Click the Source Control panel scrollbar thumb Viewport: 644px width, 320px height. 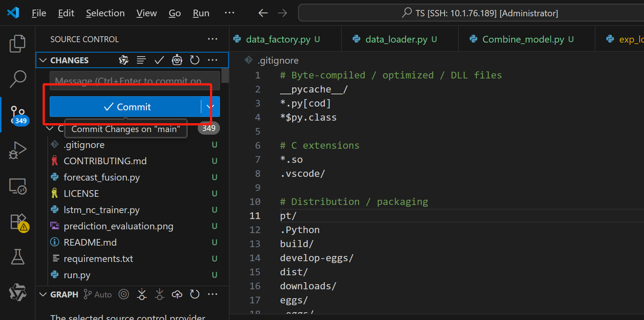pos(225,75)
